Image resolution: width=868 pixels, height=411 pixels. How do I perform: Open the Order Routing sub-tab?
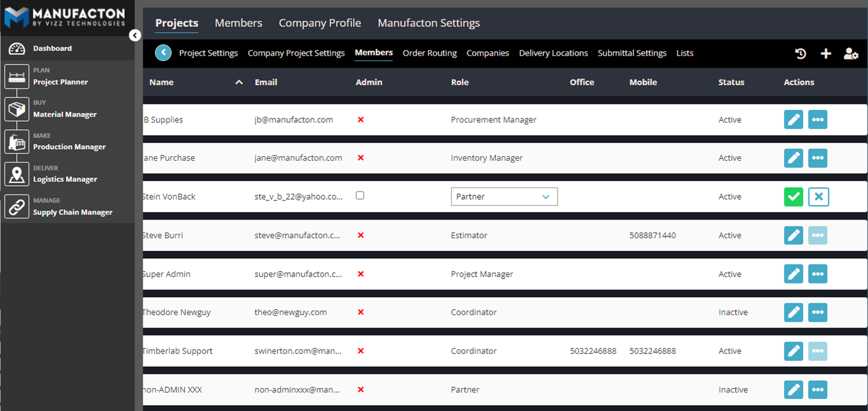(430, 53)
